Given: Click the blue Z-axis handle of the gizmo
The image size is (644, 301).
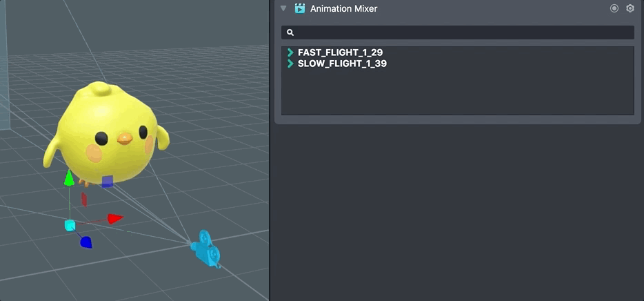Looking at the screenshot, I should [x=85, y=242].
